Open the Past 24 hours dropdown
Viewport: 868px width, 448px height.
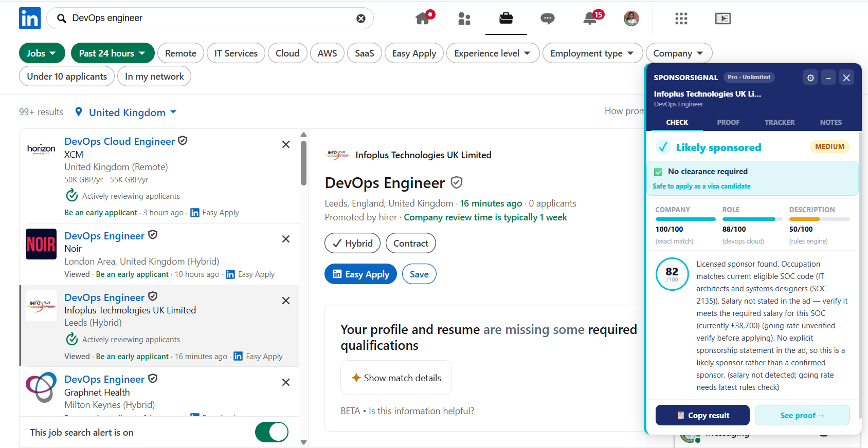[x=113, y=53]
